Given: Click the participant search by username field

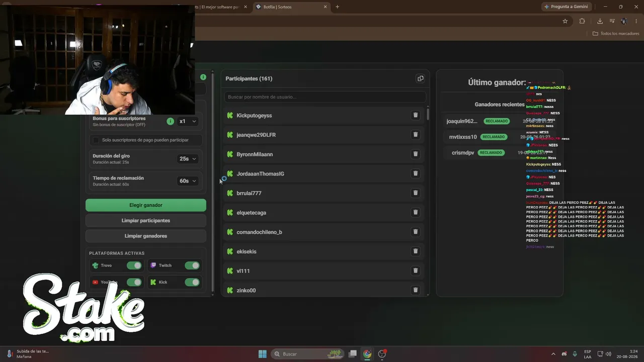Looking at the screenshot, I should 325,97.
